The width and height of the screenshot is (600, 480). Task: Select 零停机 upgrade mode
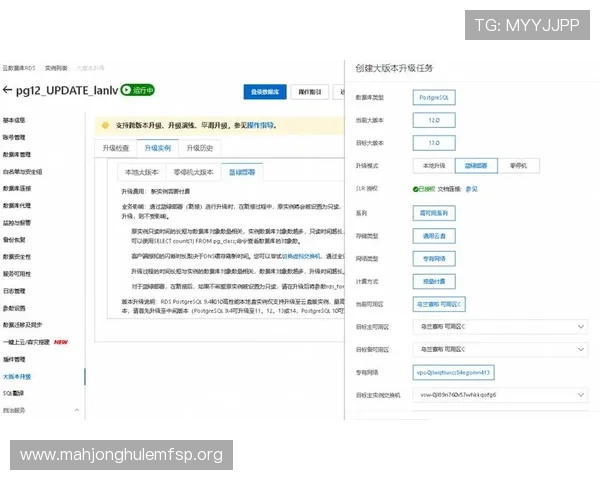(x=518, y=166)
